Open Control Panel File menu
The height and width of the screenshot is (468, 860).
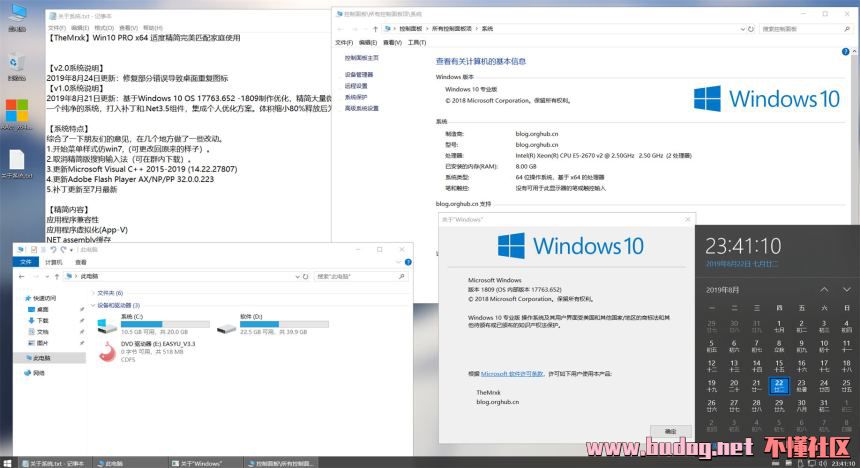[x=344, y=42]
